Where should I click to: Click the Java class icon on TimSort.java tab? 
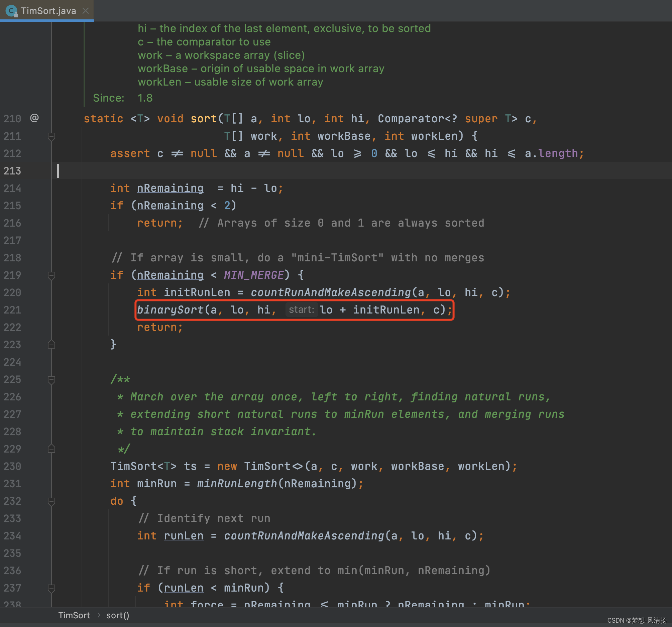(11, 11)
